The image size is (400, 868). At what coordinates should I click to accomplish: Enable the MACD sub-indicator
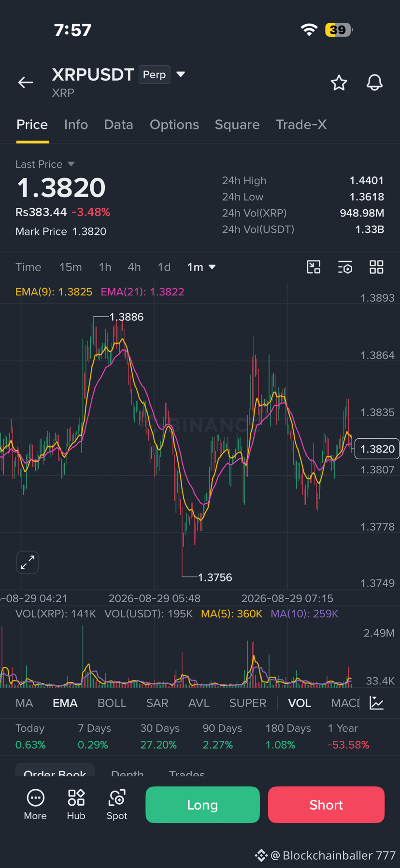tap(345, 703)
